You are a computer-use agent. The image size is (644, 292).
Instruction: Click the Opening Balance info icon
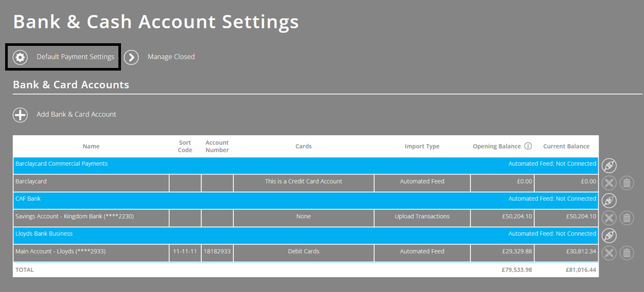coord(528,146)
